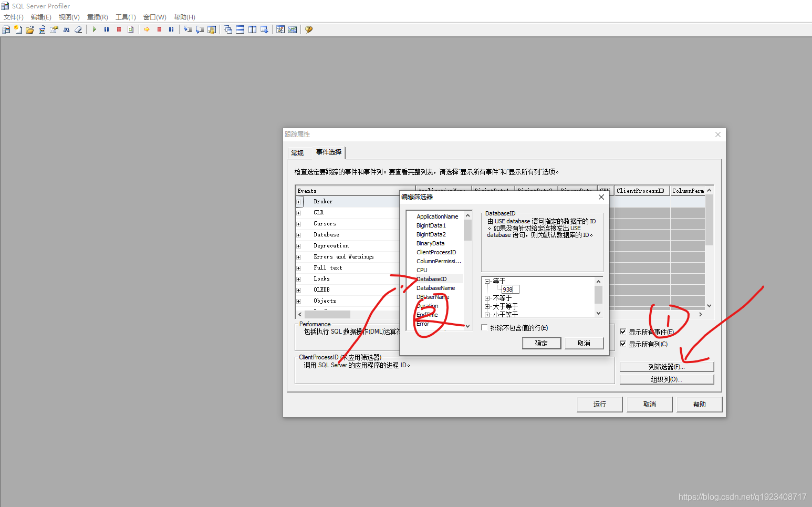Image resolution: width=812 pixels, height=507 pixels.
Task: Pause the selected trace with the first blue pause icon
Action: 107,29
